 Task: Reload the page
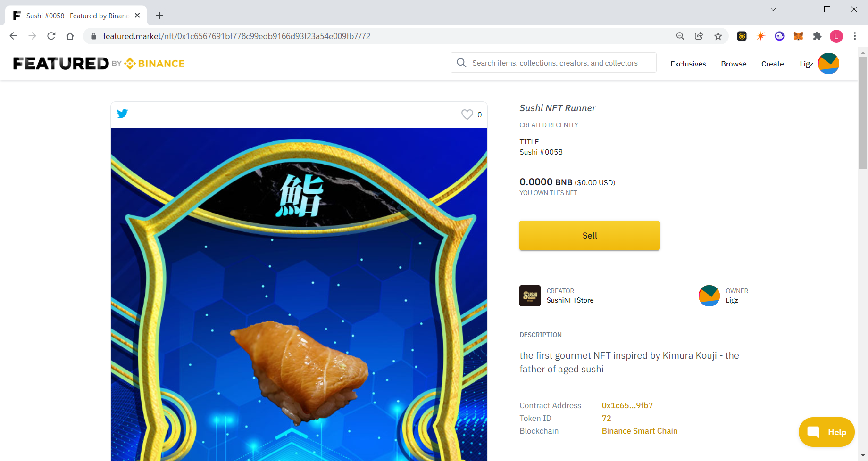(x=51, y=36)
